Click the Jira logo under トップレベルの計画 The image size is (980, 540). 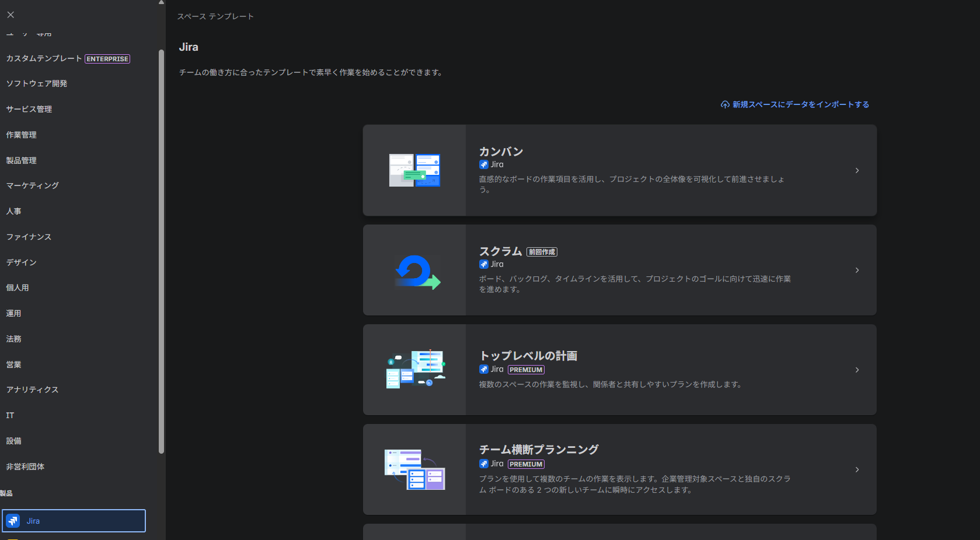tap(483, 369)
